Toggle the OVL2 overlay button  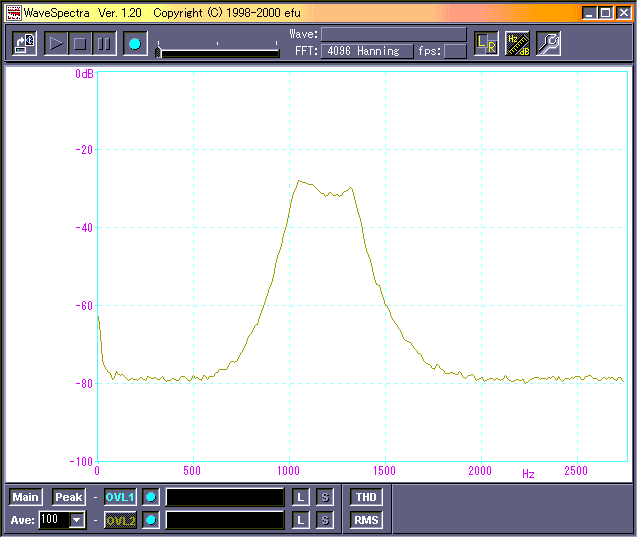tap(120, 521)
